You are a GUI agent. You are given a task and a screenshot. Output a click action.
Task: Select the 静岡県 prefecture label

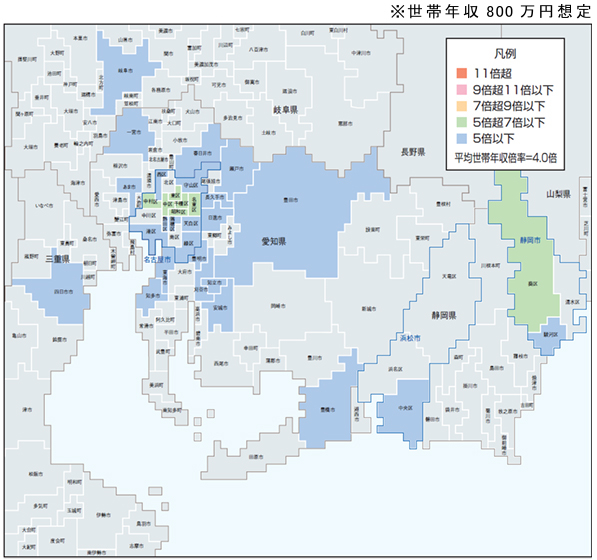point(444,315)
